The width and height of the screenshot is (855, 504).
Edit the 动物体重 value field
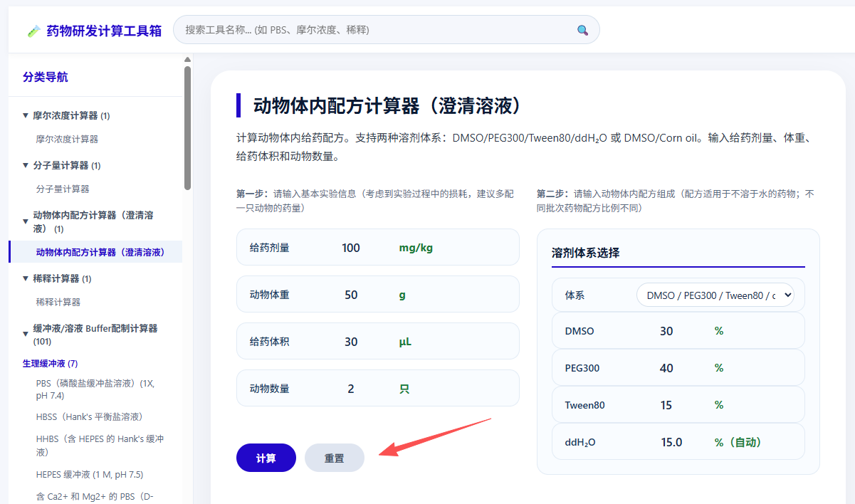351,295
